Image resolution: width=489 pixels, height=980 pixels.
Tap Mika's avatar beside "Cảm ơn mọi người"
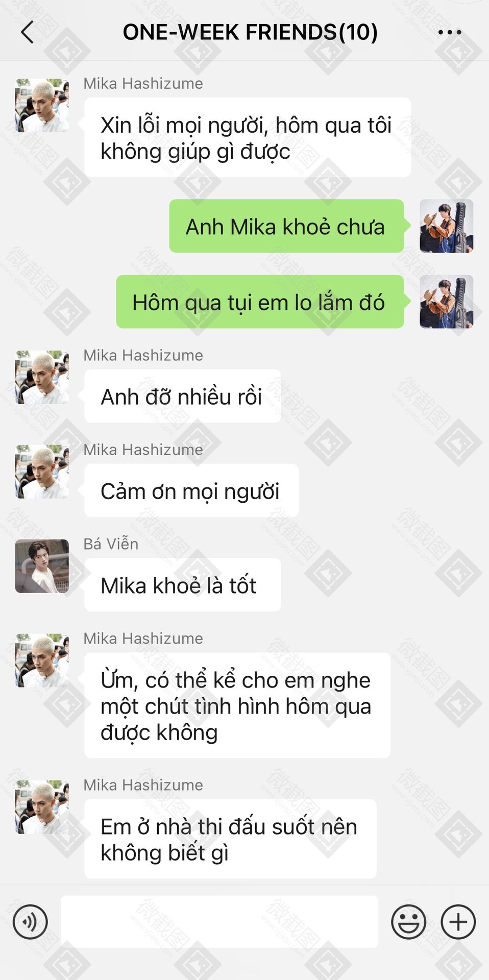42,472
